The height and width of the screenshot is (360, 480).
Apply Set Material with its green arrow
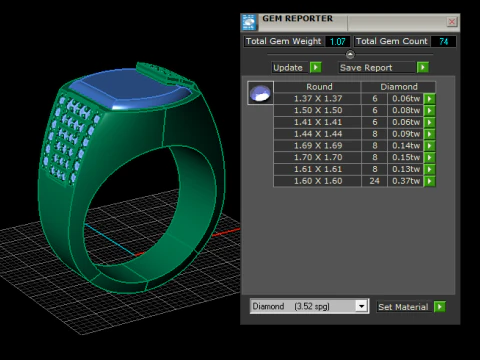[x=440, y=307]
